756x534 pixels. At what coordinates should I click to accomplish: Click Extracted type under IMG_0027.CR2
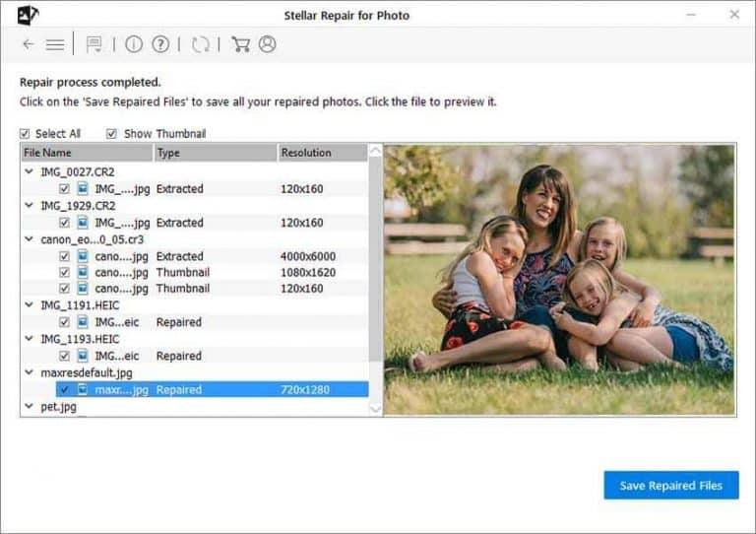click(180, 188)
